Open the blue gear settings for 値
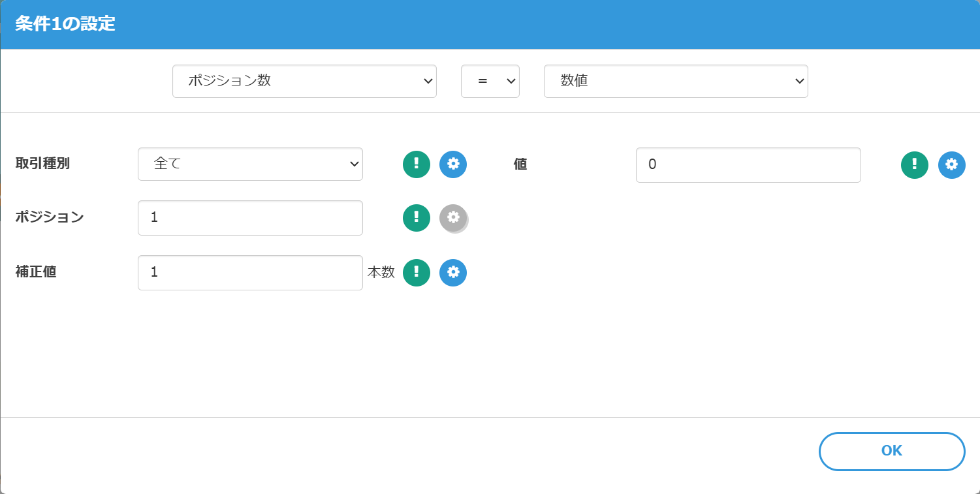The width and height of the screenshot is (980, 494). [951, 164]
